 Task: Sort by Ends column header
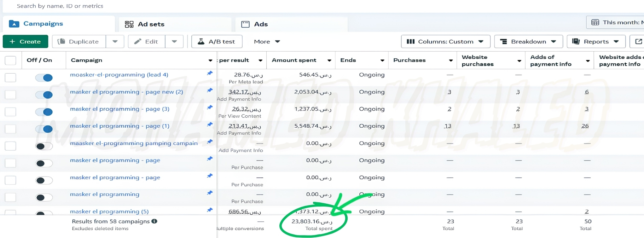point(348,60)
